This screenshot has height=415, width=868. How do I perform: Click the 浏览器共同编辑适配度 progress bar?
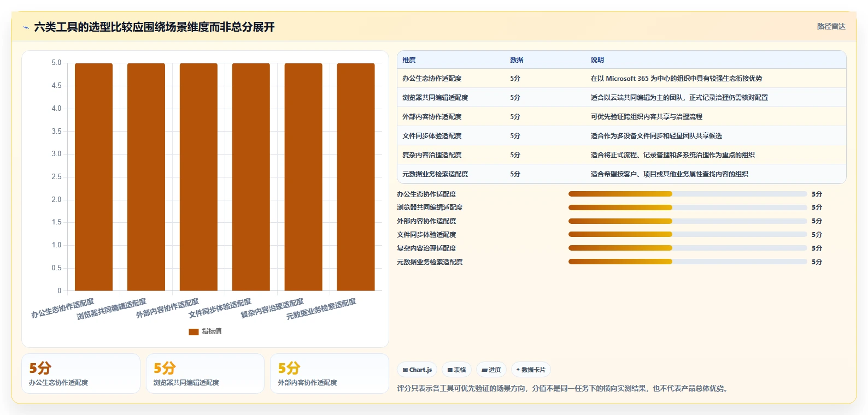click(x=688, y=207)
